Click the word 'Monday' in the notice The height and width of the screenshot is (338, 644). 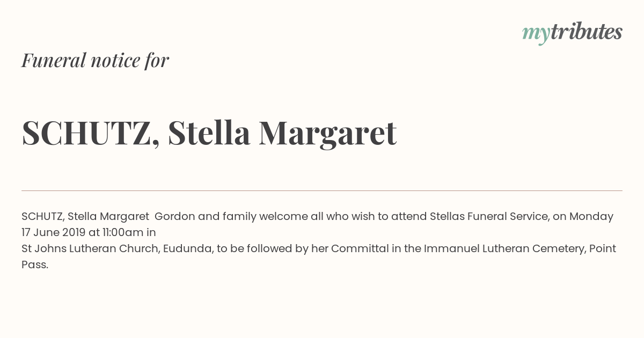point(591,217)
